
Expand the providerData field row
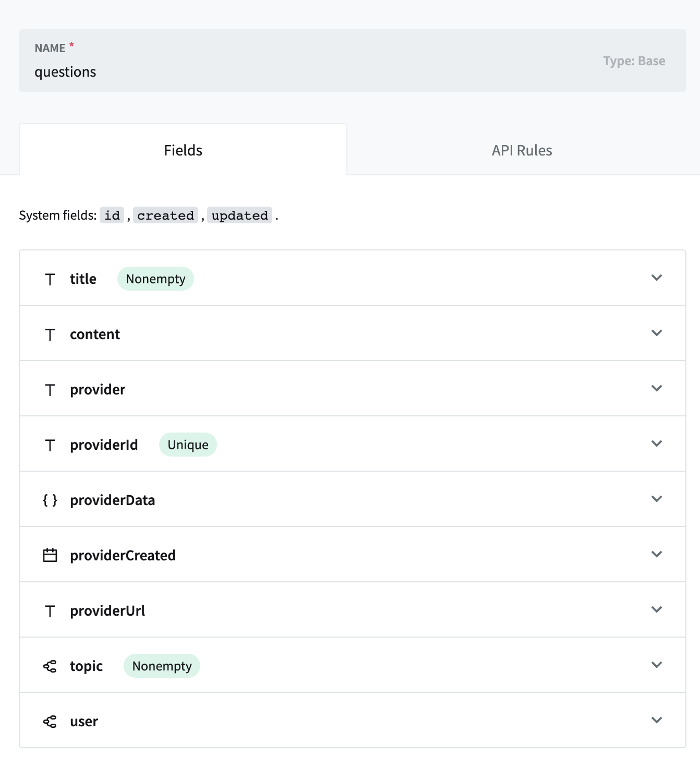coord(657,499)
